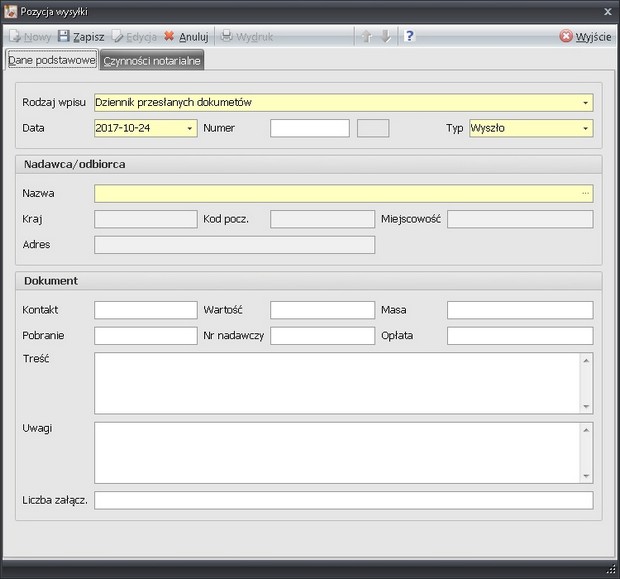Click the Edycja edit icon
This screenshot has height=579, width=620.
pyautogui.click(x=117, y=36)
